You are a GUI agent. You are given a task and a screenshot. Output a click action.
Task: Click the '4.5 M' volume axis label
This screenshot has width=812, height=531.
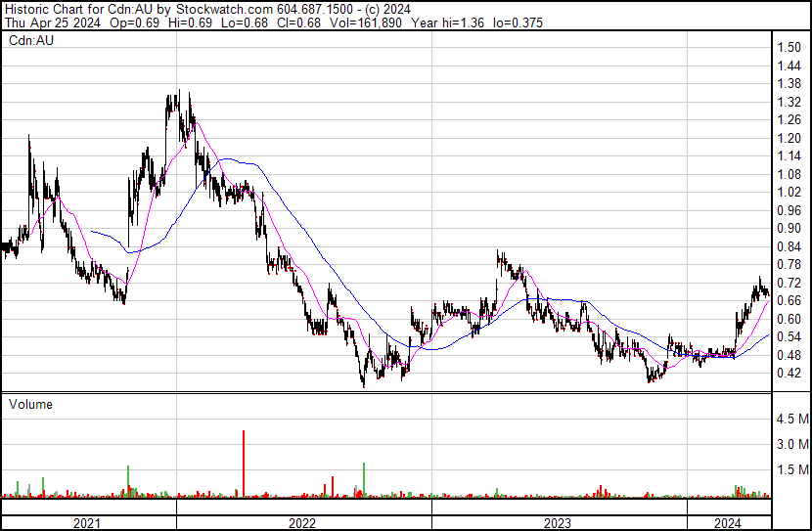[792, 419]
